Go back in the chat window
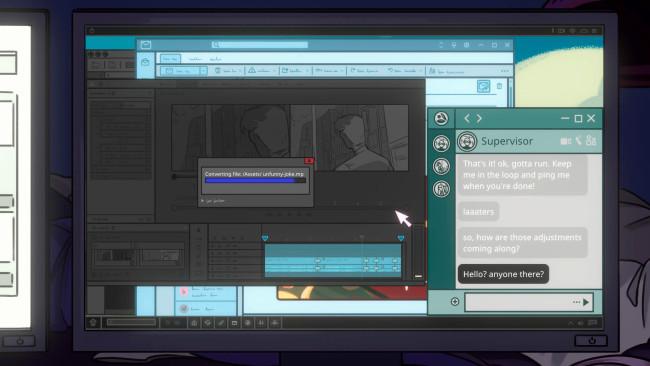 tap(467, 119)
